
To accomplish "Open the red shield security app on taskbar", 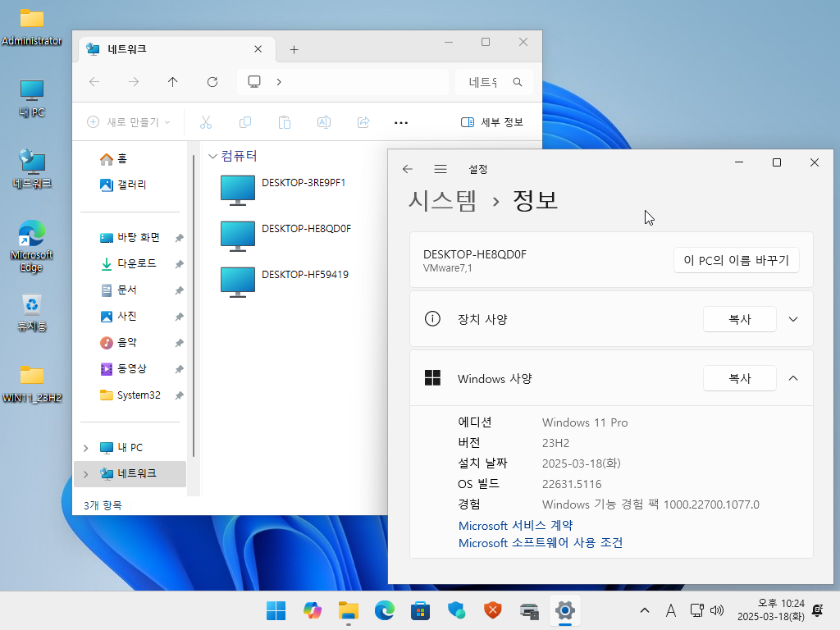I will tap(493, 610).
